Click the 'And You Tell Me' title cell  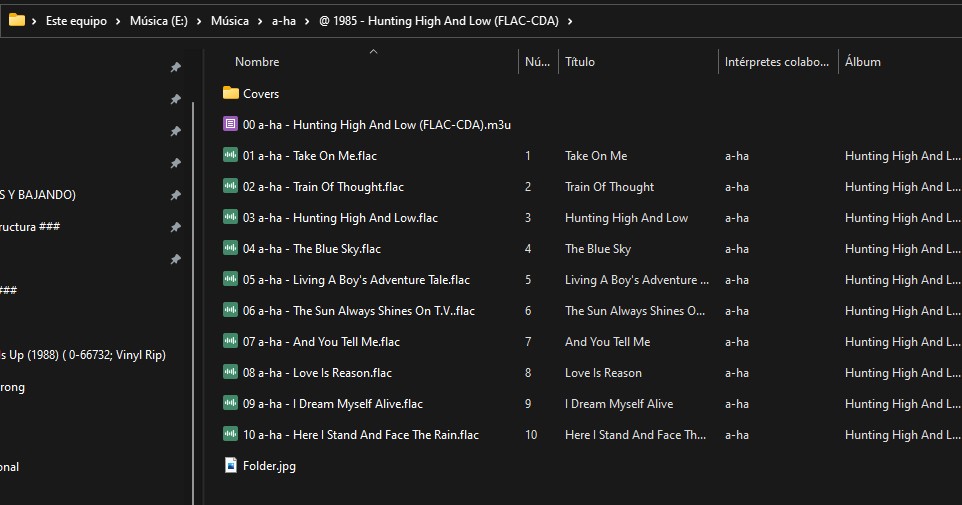[607, 342]
